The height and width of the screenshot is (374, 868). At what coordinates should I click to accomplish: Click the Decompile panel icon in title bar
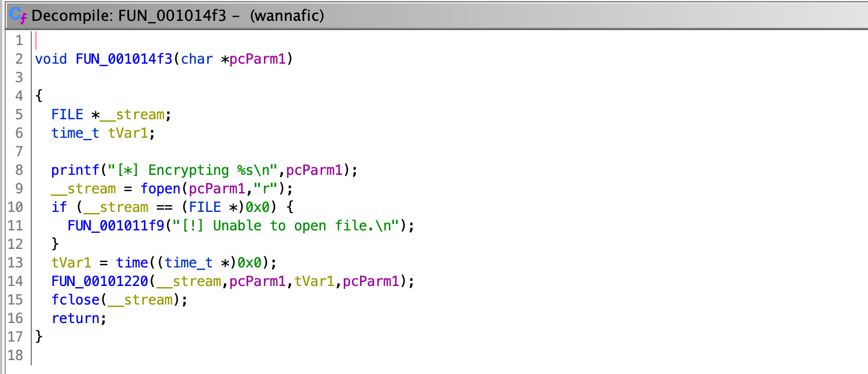click(19, 16)
